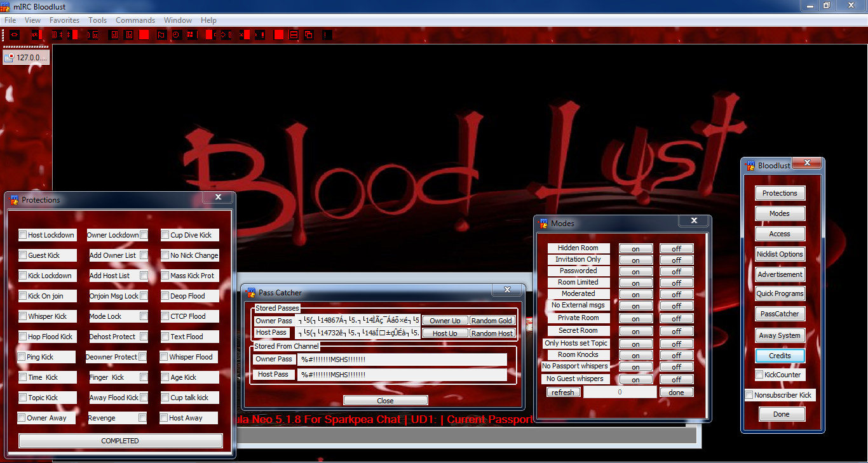Click the Bloodlust panel title icon
The image size is (868, 463).
pyautogui.click(x=750, y=166)
